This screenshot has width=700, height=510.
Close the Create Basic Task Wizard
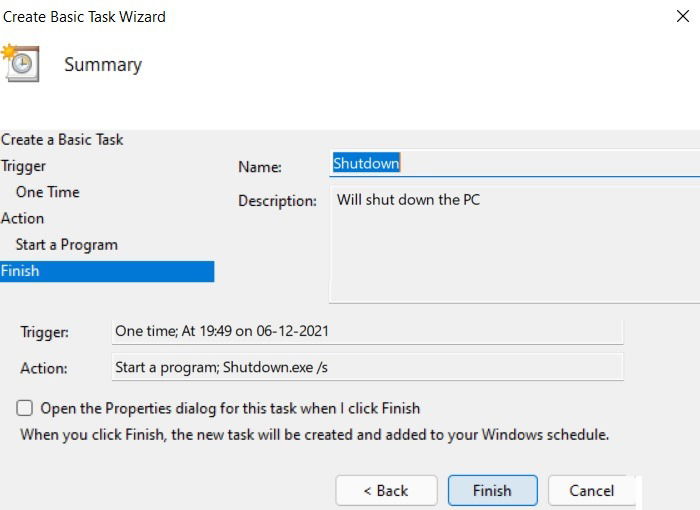[x=683, y=16]
